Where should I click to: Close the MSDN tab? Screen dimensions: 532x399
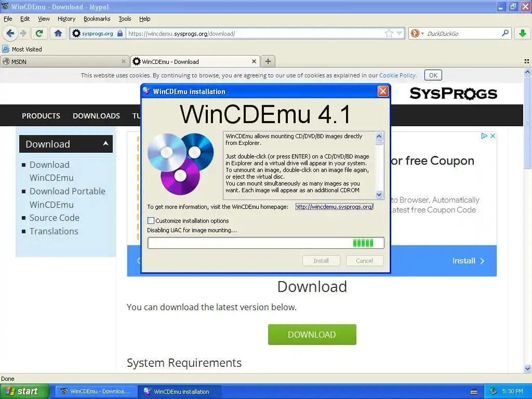(124, 61)
